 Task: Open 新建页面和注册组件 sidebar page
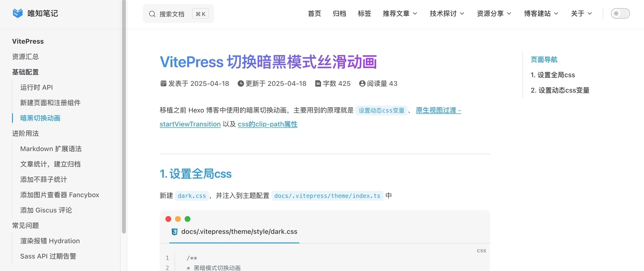pos(50,103)
